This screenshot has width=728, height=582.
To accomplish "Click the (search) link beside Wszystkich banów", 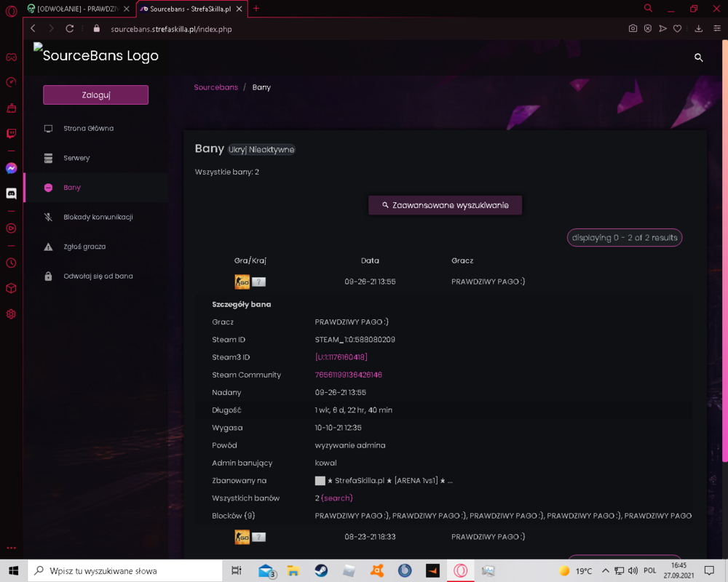I will pyautogui.click(x=337, y=498).
